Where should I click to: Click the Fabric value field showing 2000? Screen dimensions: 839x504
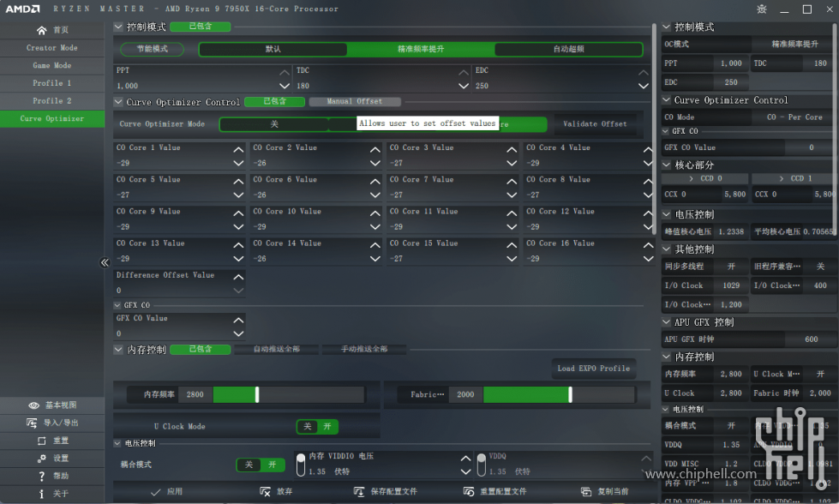pos(465,395)
